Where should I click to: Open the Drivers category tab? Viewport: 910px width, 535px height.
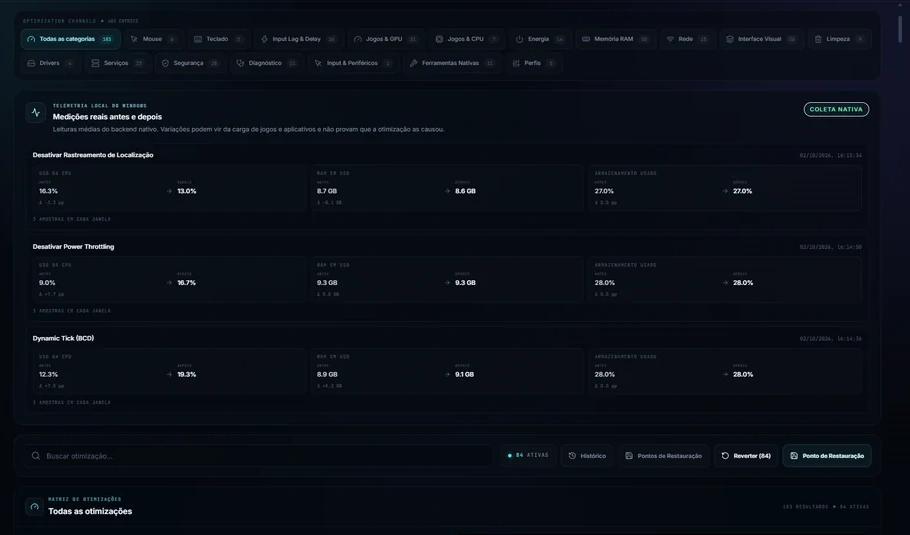click(x=50, y=63)
